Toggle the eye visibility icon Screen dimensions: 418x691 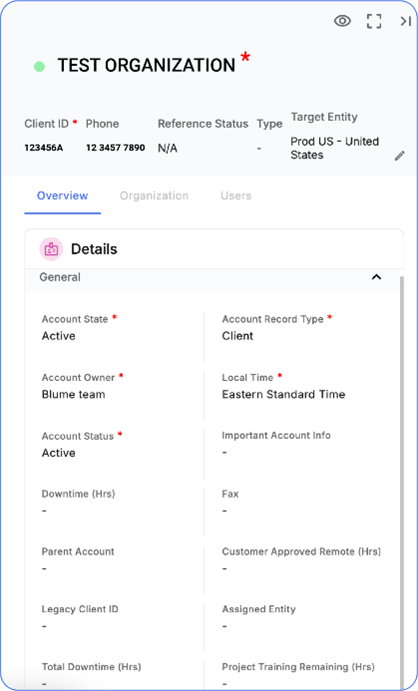point(342,21)
